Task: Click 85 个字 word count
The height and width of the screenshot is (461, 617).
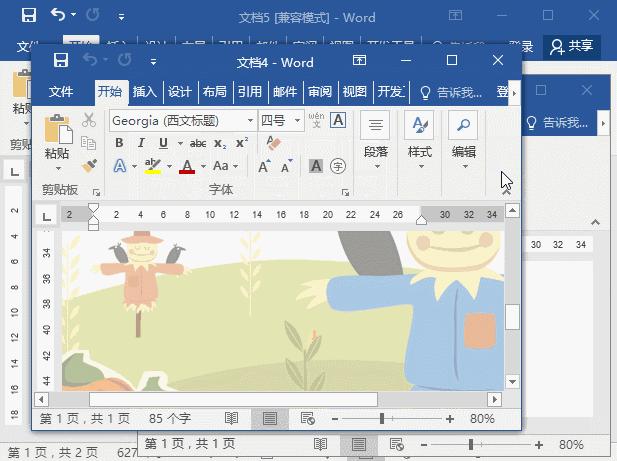Action: click(x=170, y=419)
